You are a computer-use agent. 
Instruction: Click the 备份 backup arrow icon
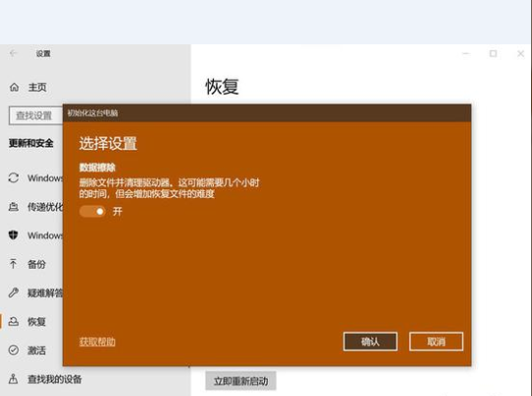pyautogui.click(x=13, y=264)
